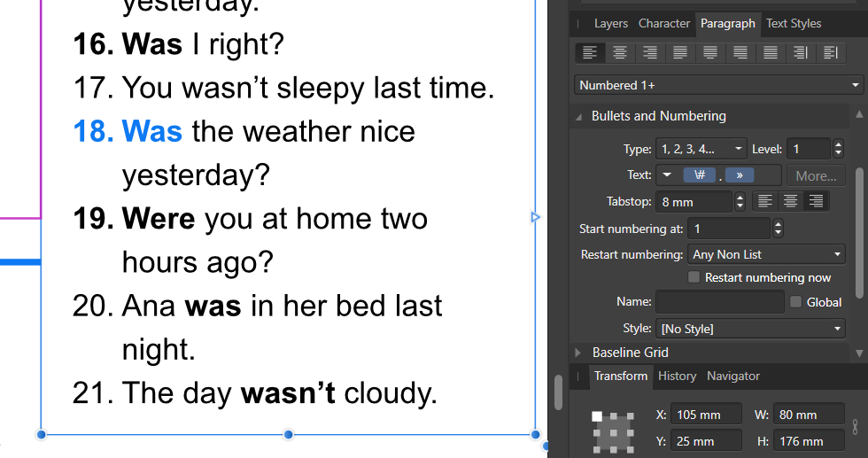Open the Restart numbering dropdown

767,254
